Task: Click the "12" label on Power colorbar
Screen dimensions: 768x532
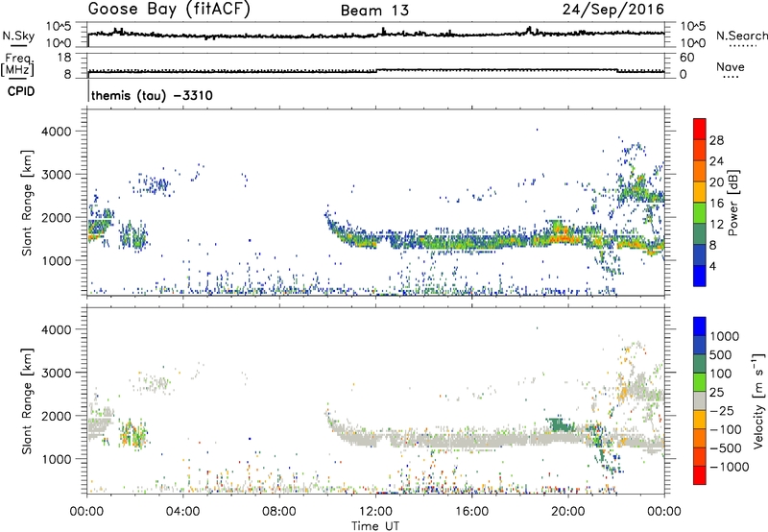Action: pyautogui.click(x=716, y=225)
